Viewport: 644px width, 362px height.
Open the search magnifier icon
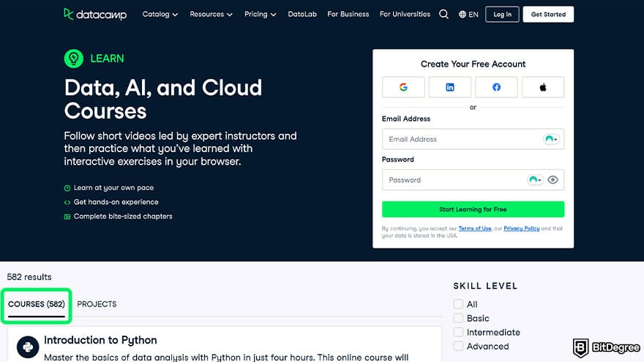click(x=443, y=15)
